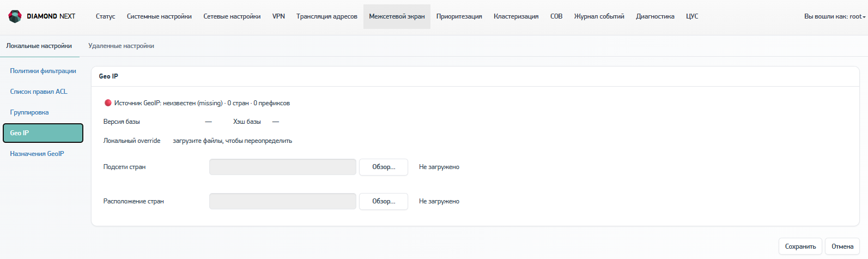868x259 pixels.
Task: Switch to Удаленные настройки tab
Action: 121,46
